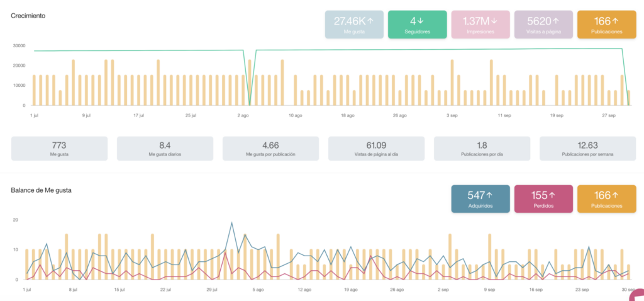Screen dimensions: 644x301
Task: Click the '18 ago' axis label
Action: pos(347,115)
